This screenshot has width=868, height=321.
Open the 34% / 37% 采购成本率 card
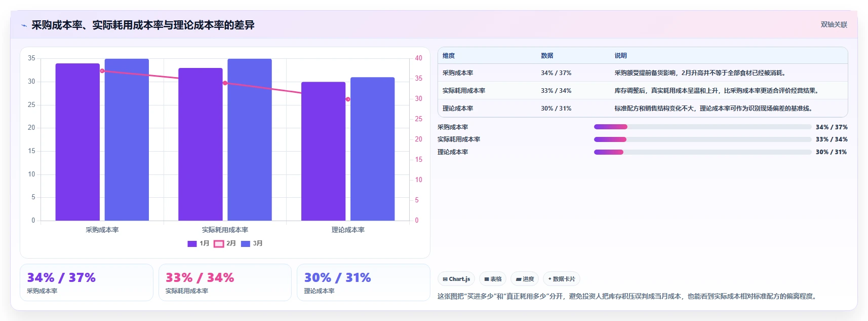[x=87, y=282]
